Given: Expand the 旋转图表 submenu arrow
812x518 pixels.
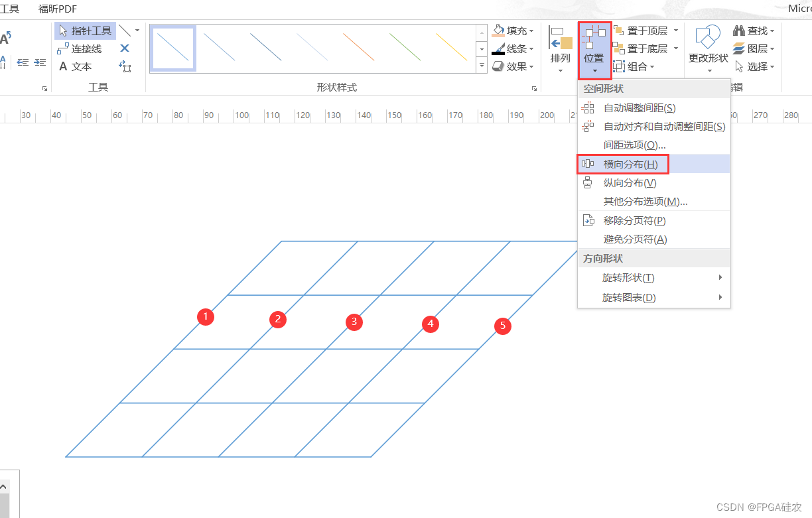Looking at the screenshot, I should [x=720, y=298].
